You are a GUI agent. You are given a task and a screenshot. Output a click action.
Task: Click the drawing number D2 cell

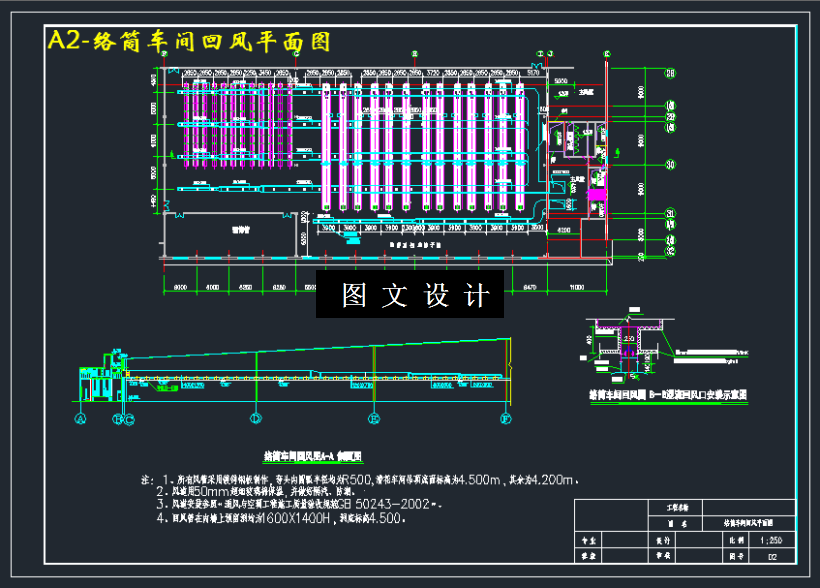point(772,556)
